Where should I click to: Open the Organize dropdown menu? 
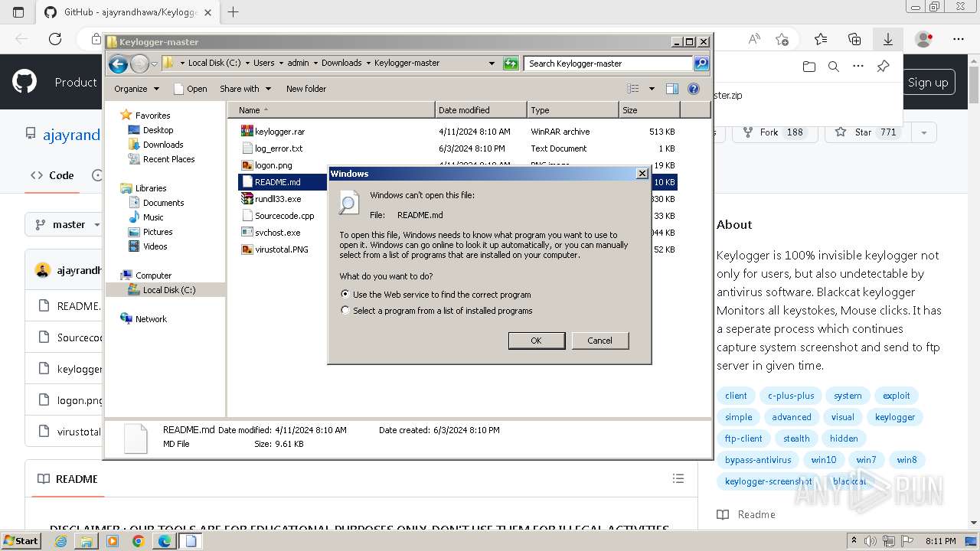[136, 89]
